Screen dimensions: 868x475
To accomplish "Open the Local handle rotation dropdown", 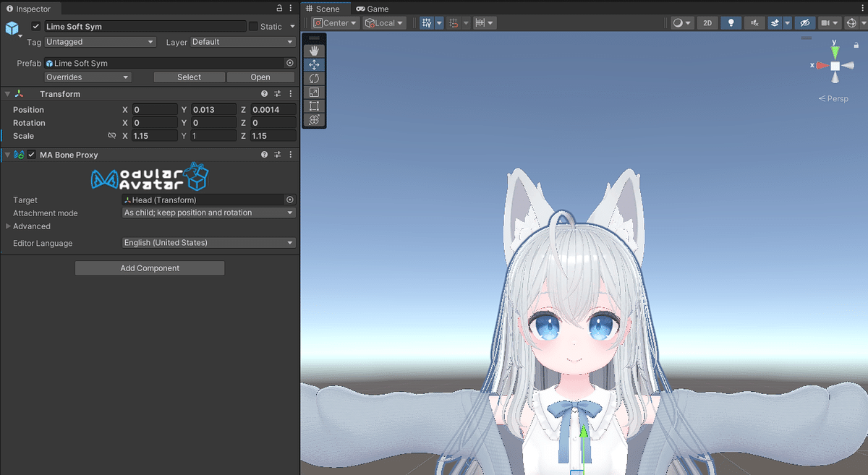I will [384, 23].
